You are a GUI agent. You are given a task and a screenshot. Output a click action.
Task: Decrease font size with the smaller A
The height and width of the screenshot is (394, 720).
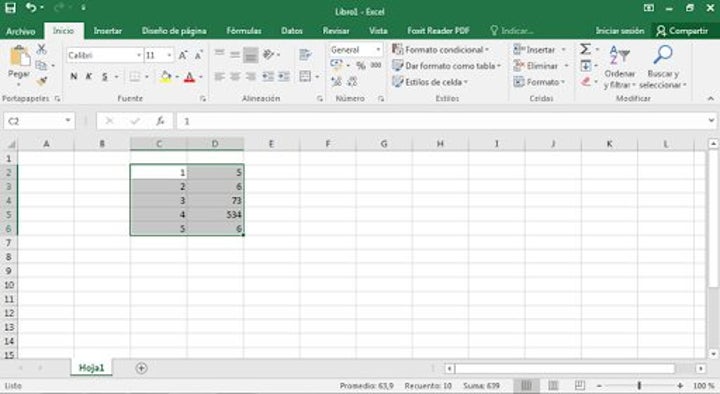(x=198, y=56)
